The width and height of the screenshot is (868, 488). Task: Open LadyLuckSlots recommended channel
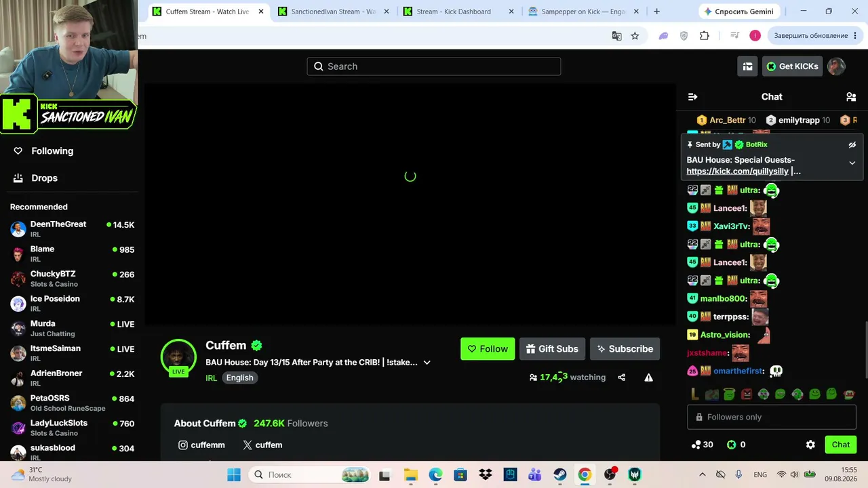(73, 428)
